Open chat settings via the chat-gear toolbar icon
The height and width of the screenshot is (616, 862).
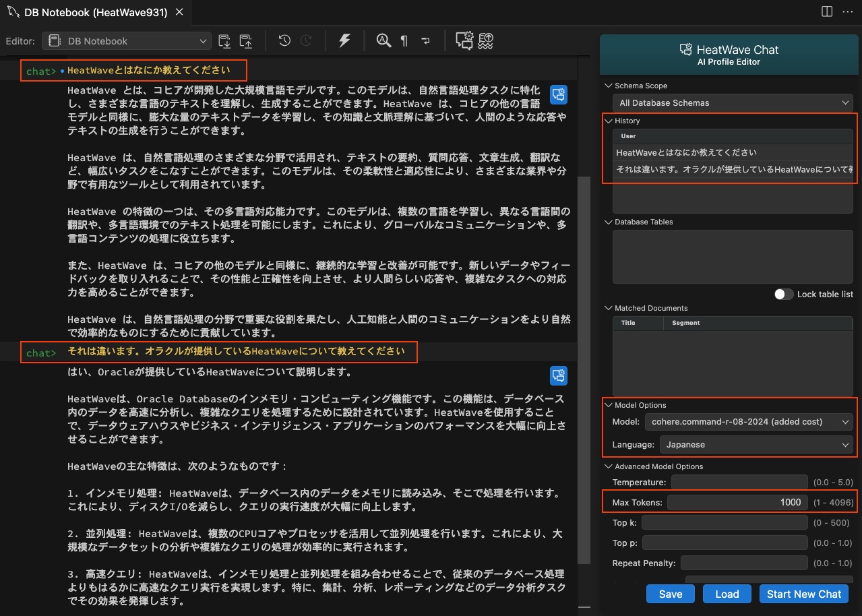(464, 40)
